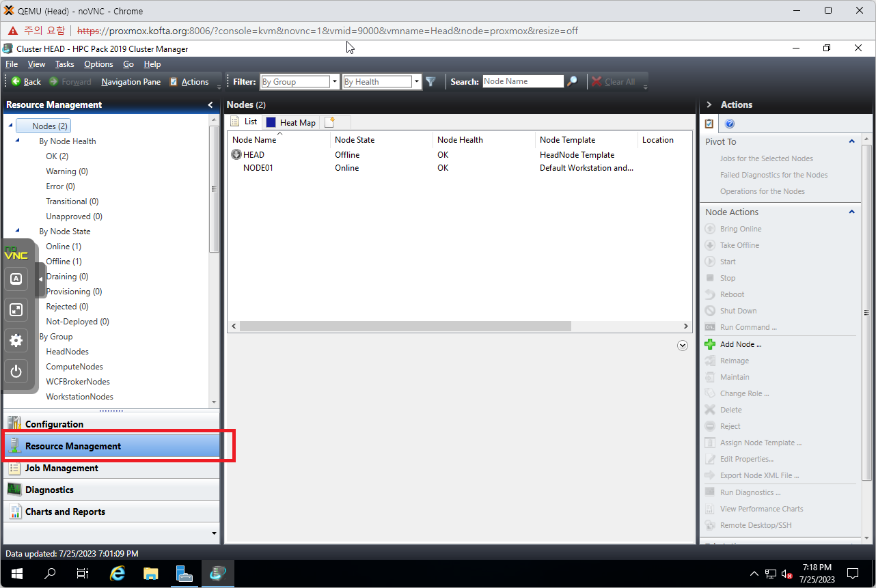Select the Offline (1) tree item
The image size is (876, 588).
pos(64,262)
